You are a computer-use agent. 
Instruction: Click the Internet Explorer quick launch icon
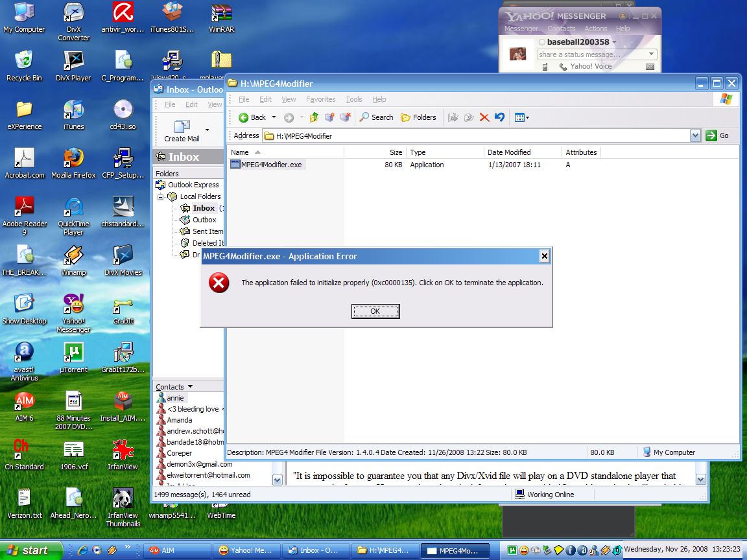click(82, 550)
